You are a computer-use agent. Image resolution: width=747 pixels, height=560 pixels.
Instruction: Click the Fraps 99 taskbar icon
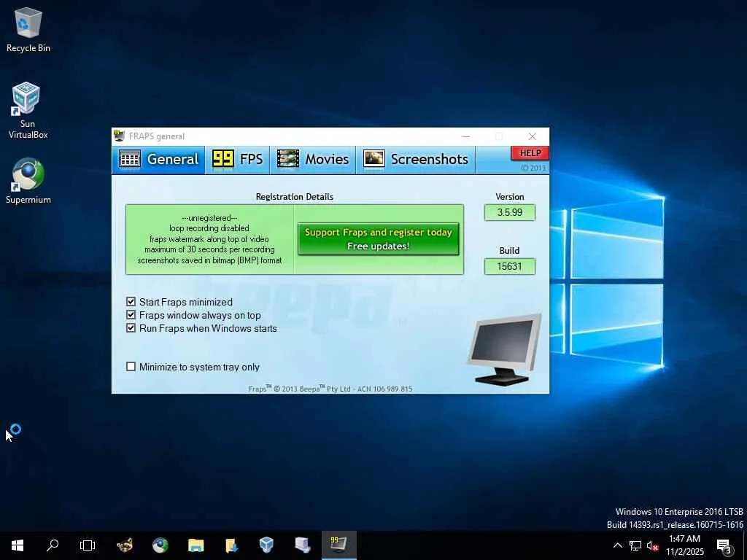click(338, 545)
